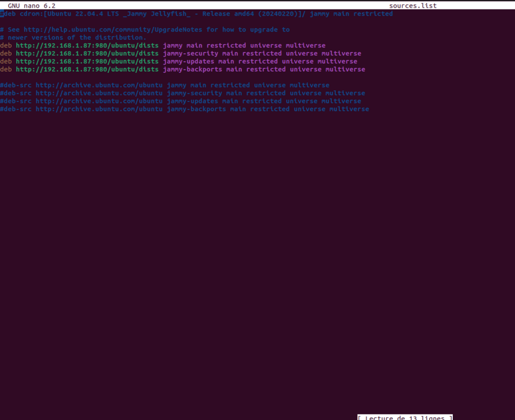The width and height of the screenshot is (515, 420).
Task: Click 'universe' on the deb-src jammy main line
Action: coord(270,85)
